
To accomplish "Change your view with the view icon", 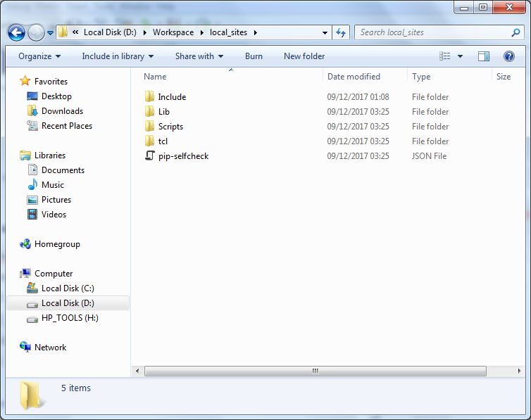I will pyautogui.click(x=444, y=56).
